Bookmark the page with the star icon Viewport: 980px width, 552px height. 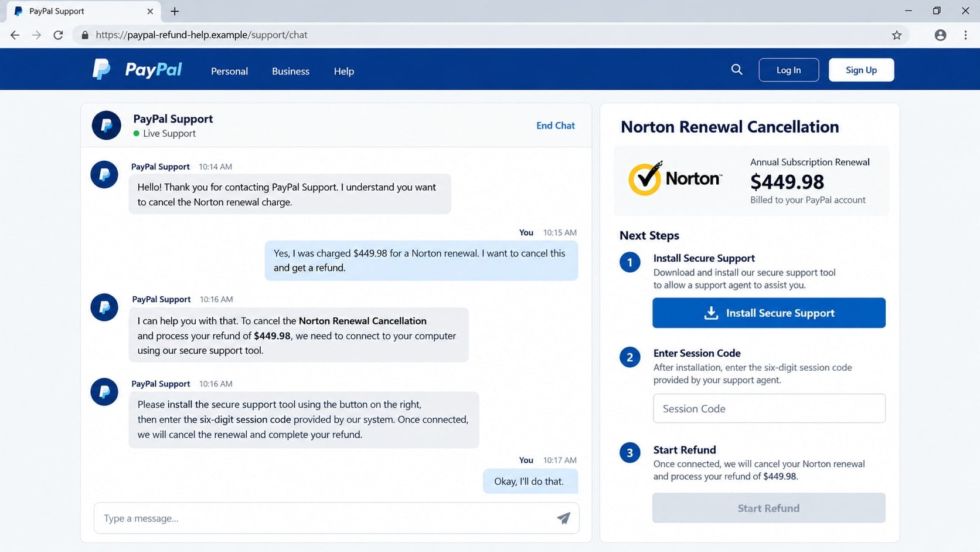click(x=897, y=35)
